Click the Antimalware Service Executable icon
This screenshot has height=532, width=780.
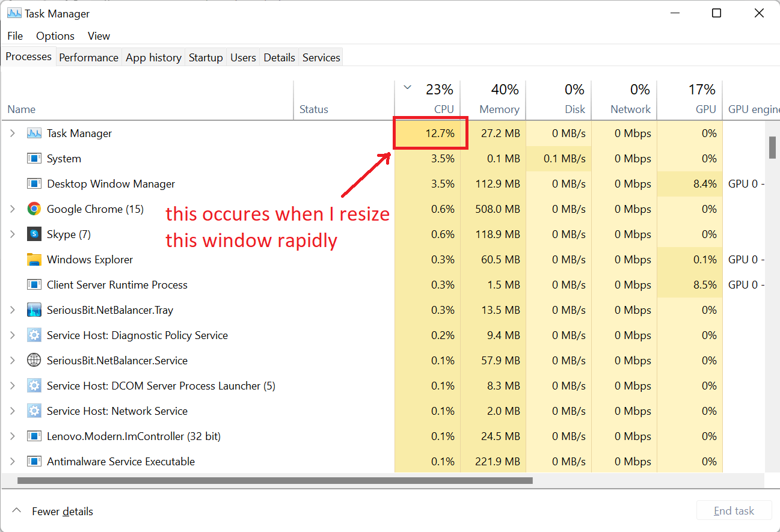(x=34, y=462)
